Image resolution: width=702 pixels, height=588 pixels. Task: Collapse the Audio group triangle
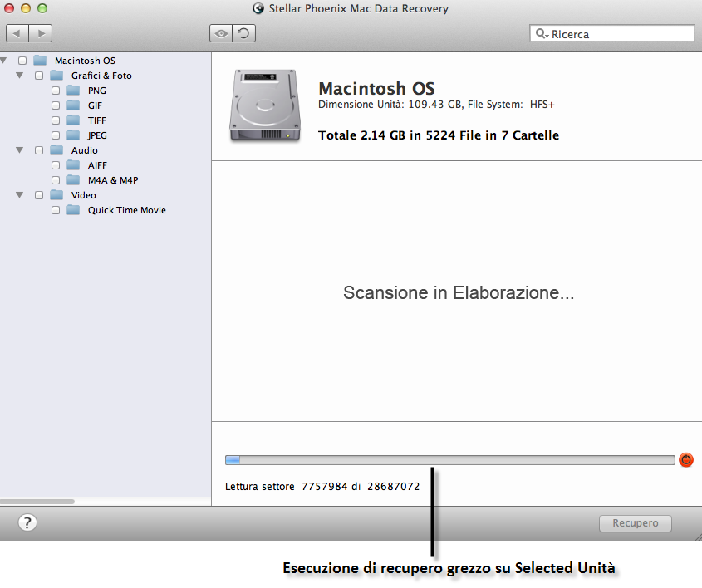tap(20, 150)
